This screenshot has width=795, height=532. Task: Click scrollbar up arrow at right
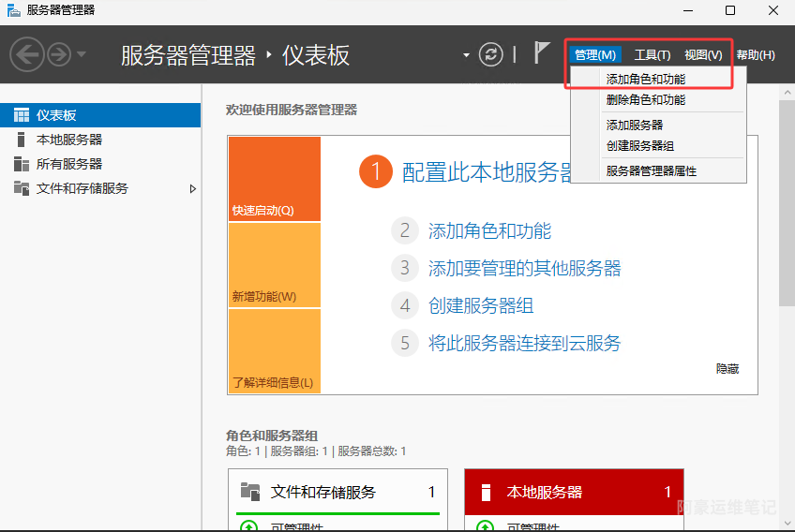(x=787, y=93)
